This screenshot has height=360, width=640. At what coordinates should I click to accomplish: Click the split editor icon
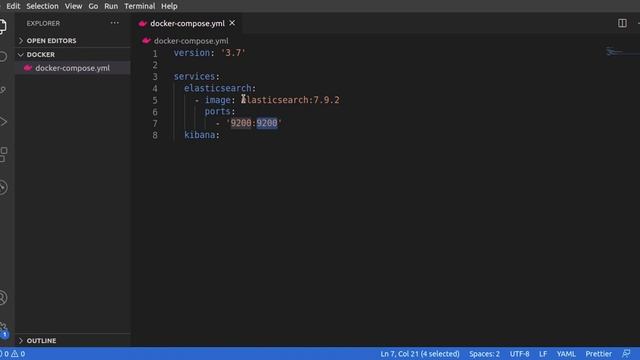coord(622,23)
